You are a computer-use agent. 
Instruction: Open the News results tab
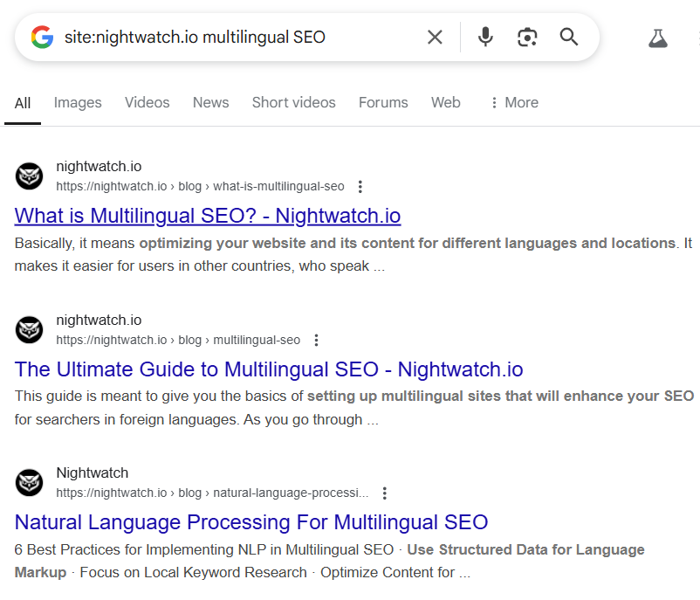coord(210,102)
